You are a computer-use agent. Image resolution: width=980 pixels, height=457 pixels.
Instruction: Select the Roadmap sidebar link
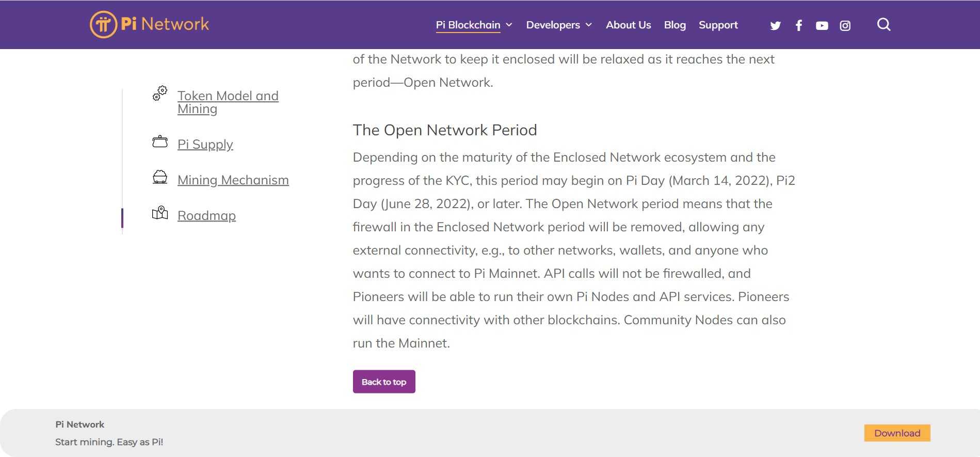(x=206, y=215)
